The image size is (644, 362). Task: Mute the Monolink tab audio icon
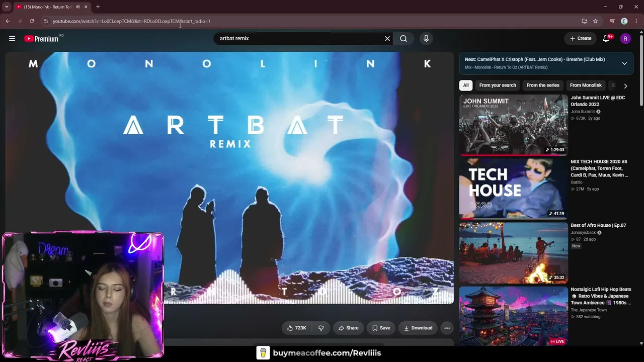coord(77,7)
